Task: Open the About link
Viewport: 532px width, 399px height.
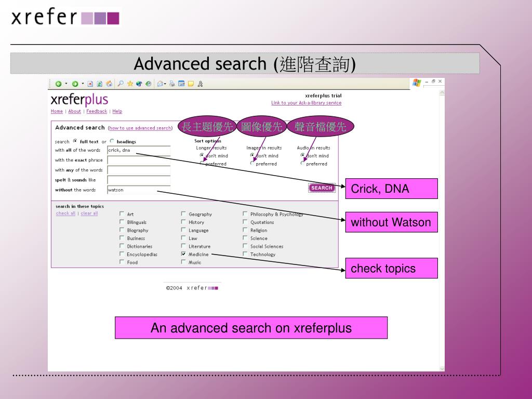Action: [x=75, y=111]
